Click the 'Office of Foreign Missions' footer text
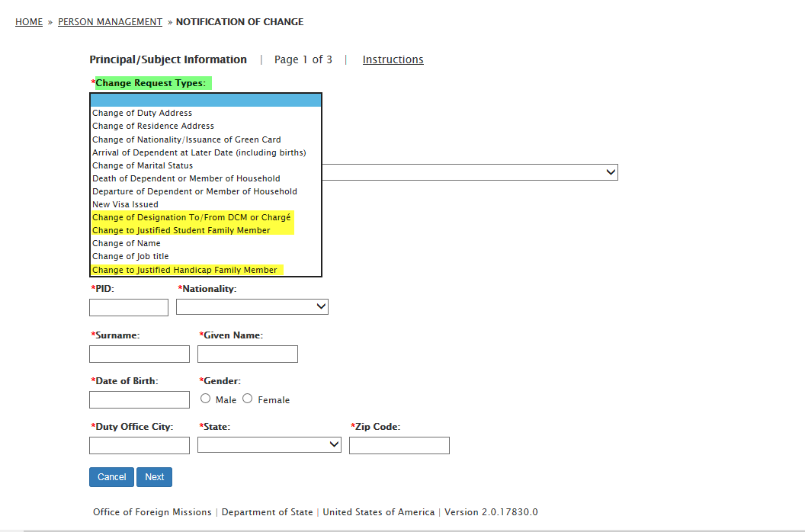Image resolution: width=805 pixels, height=532 pixels. tap(152, 512)
